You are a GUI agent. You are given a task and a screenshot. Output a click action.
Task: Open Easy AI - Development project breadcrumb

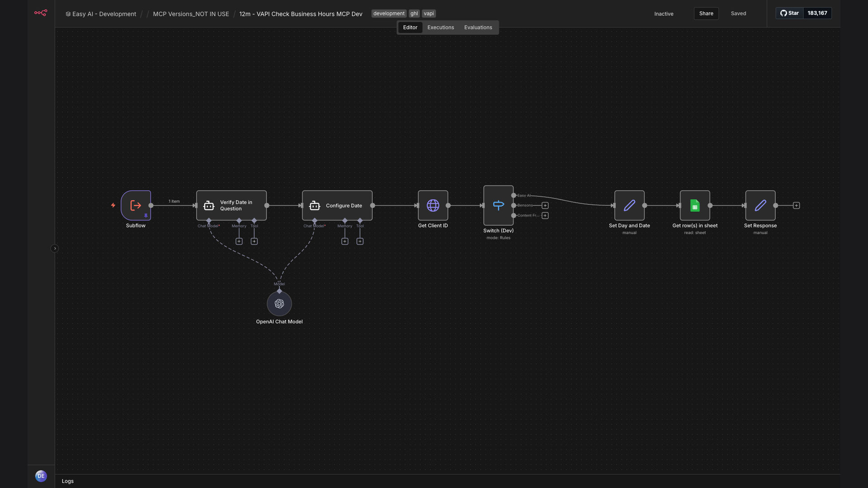[101, 14]
